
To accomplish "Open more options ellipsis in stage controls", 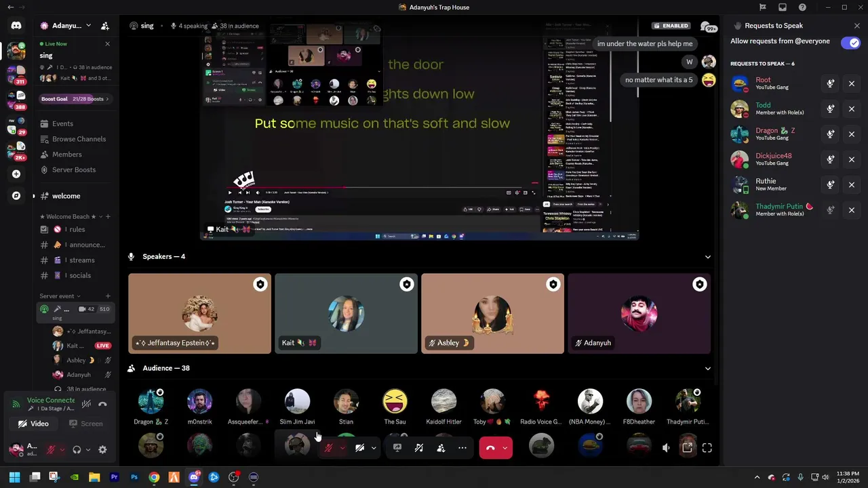I will tap(462, 448).
